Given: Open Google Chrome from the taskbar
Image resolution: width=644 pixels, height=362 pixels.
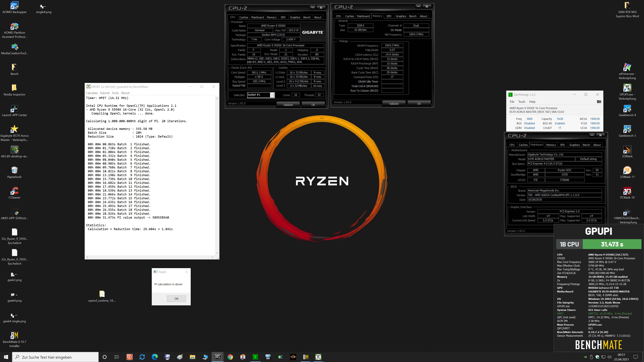Looking at the screenshot, I should coord(230,357).
